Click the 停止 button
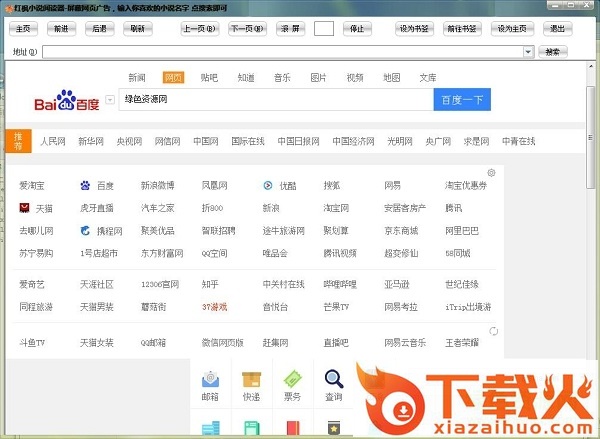 (x=357, y=29)
